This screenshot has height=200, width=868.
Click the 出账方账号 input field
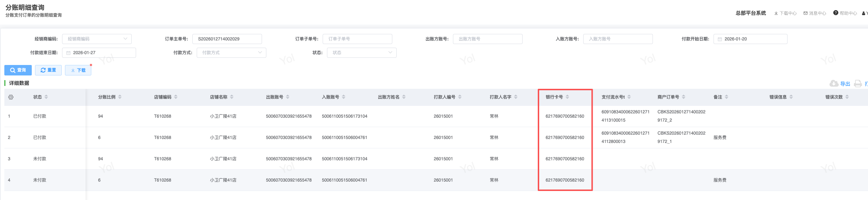488,39
